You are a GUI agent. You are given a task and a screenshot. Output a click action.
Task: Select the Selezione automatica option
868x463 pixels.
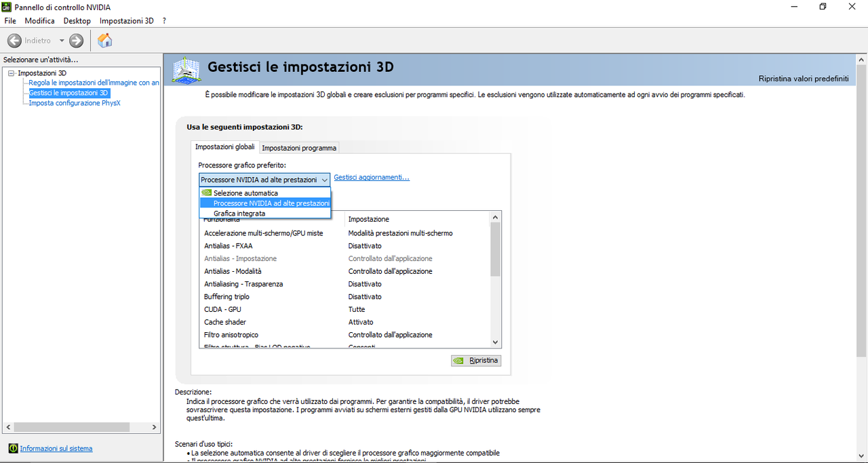[x=264, y=193]
